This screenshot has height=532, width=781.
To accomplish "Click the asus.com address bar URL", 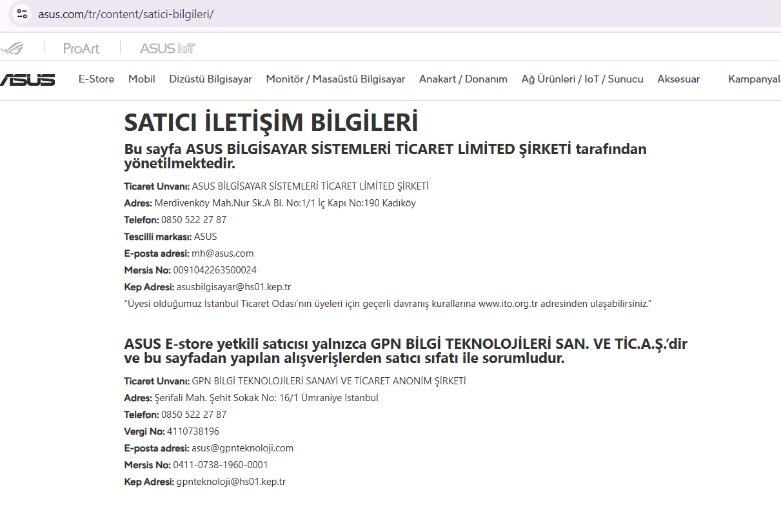I will click(x=126, y=14).
